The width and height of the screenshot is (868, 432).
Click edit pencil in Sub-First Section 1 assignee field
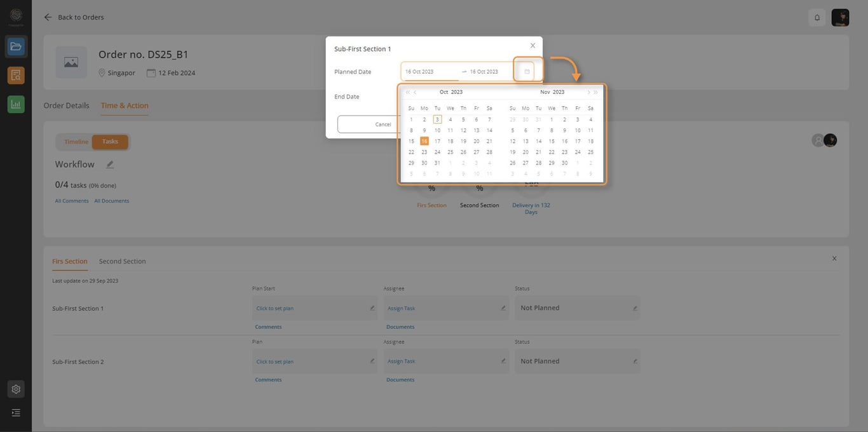click(503, 308)
